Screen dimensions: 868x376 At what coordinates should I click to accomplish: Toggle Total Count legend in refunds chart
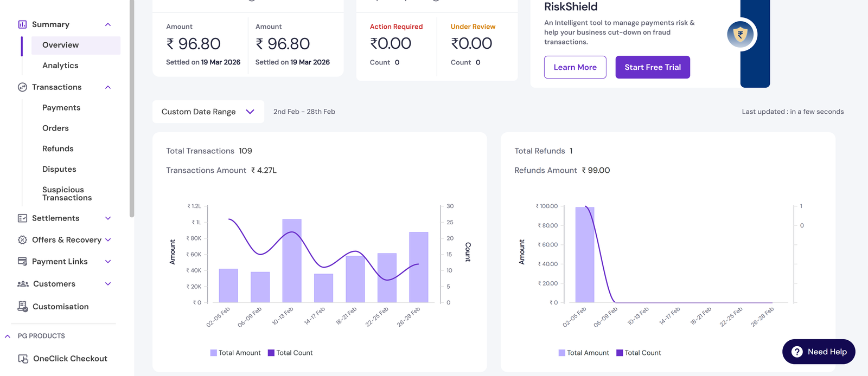pos(639,353)
